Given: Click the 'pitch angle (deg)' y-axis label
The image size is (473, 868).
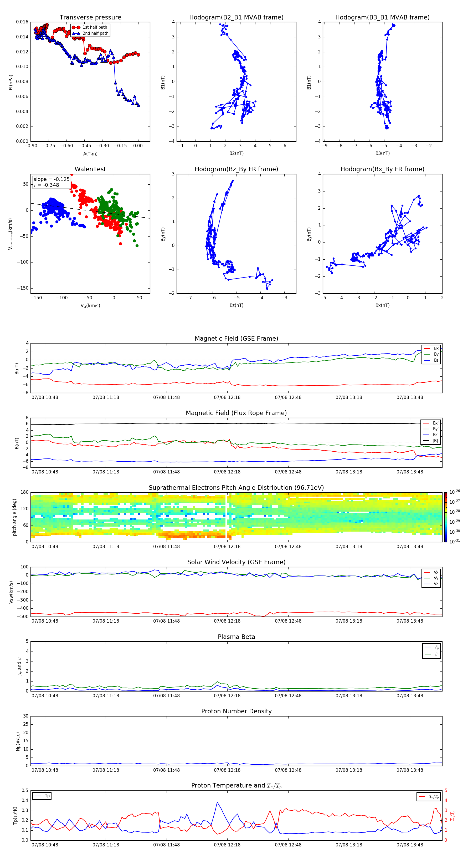Looking at the screenshot, I should (x=14, y=517).
